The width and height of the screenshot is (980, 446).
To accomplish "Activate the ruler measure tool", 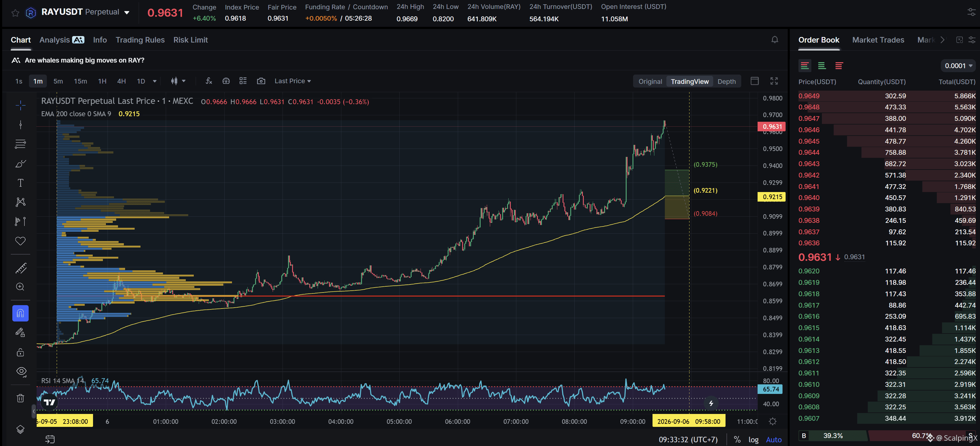I will 21,268.
